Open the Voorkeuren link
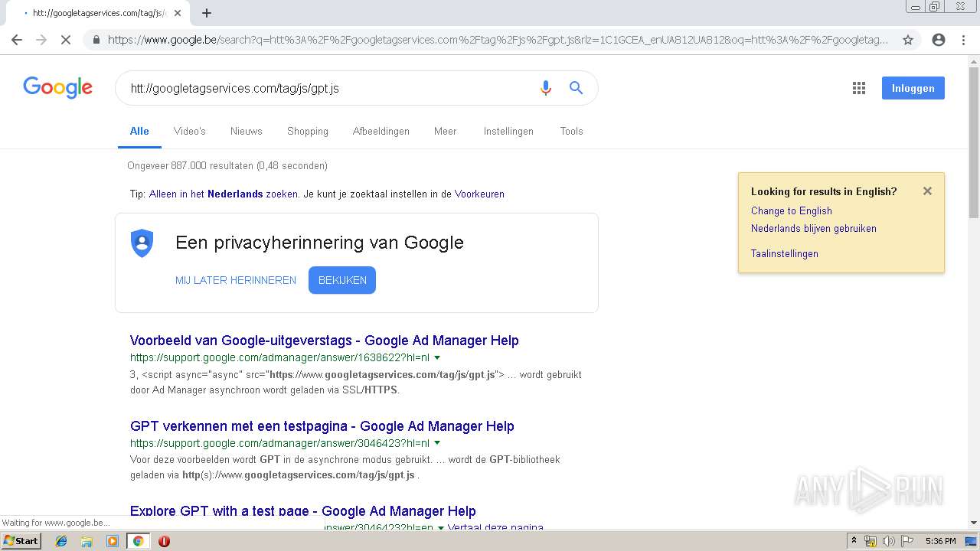Image resolution: width=980 pixels, height=551 pixels. pyautogui.click(x=479, y=194)
